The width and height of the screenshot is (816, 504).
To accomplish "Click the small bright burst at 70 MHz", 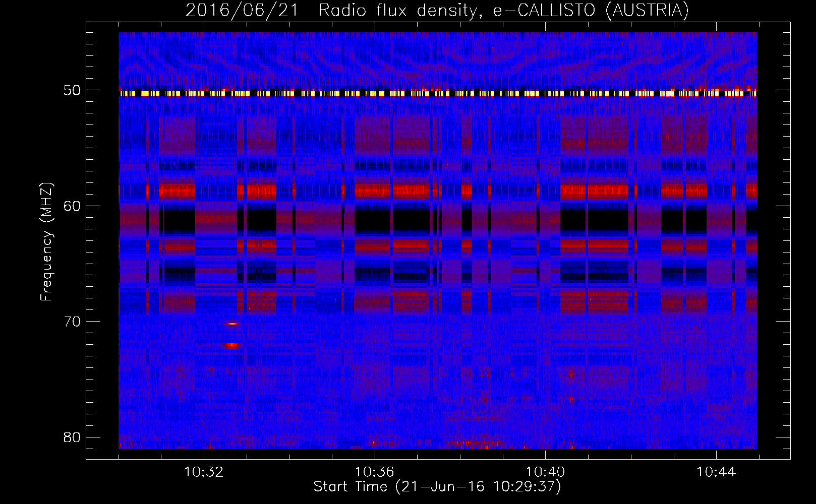I will 232,324.
